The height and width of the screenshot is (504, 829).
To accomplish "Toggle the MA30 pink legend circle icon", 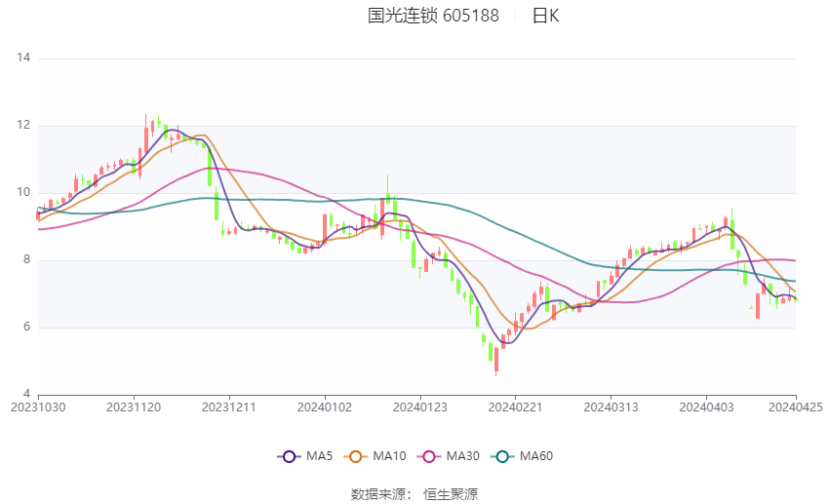I will (x=429, y=456).
